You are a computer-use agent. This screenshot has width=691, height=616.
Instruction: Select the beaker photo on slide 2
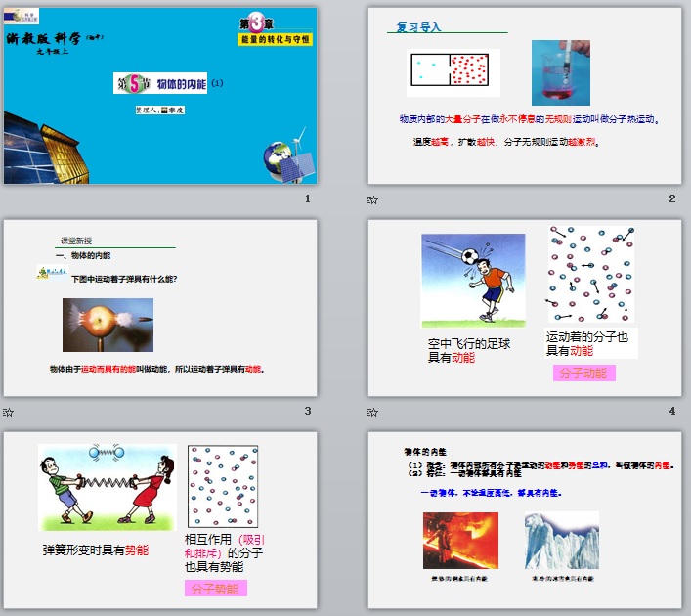click(561, 72)
